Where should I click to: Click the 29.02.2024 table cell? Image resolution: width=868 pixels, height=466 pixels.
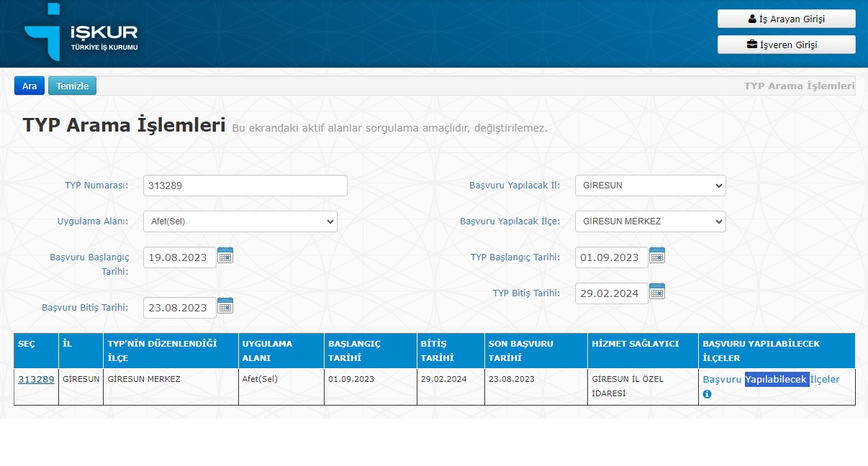point(451,387)
